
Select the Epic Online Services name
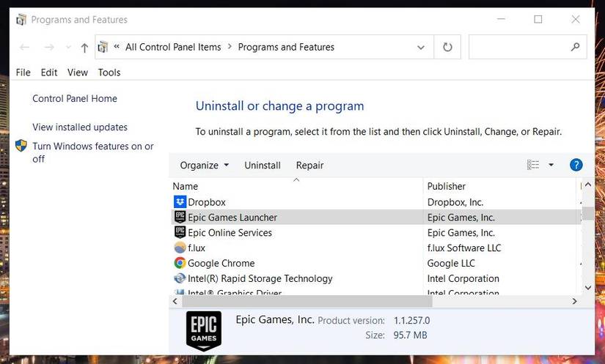point(230,233)
